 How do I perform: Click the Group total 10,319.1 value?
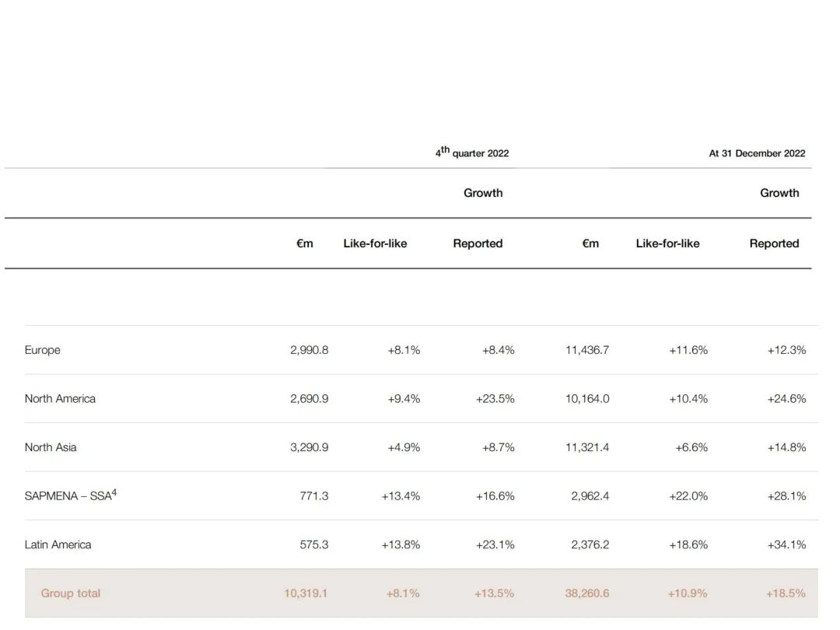click(x=306, y=593)
